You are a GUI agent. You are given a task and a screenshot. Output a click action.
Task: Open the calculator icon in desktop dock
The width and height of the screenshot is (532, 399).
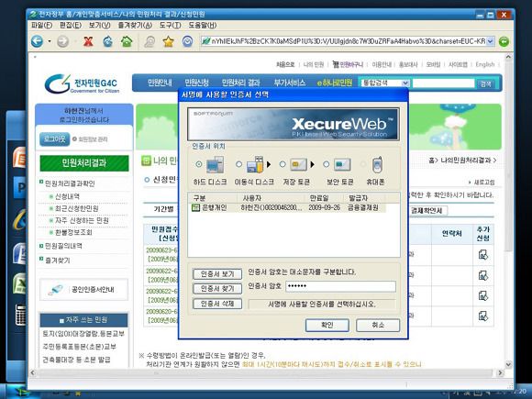click(21, 316)
